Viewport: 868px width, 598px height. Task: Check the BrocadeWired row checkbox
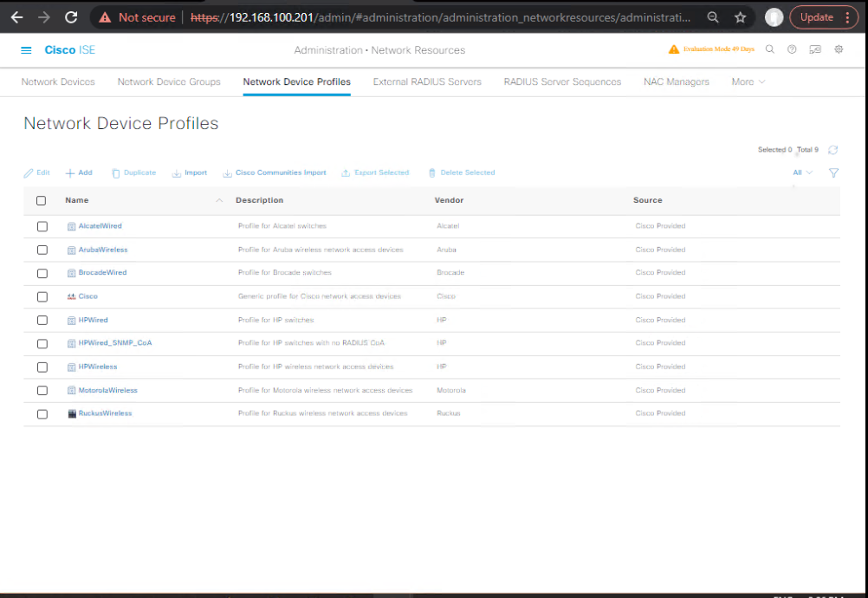point(42,274)
